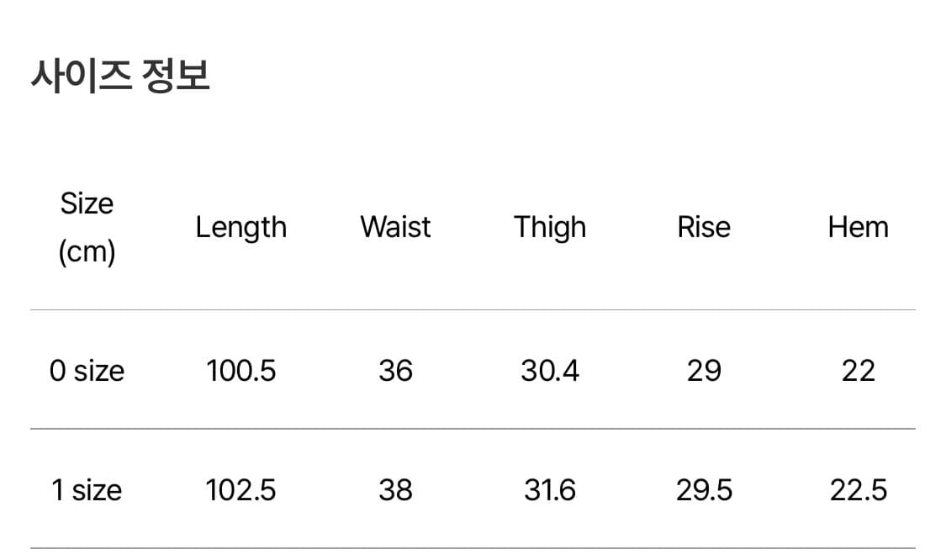Click the 사이즈 정보 heading
This screenshot has width=946, height=560.
120,76
